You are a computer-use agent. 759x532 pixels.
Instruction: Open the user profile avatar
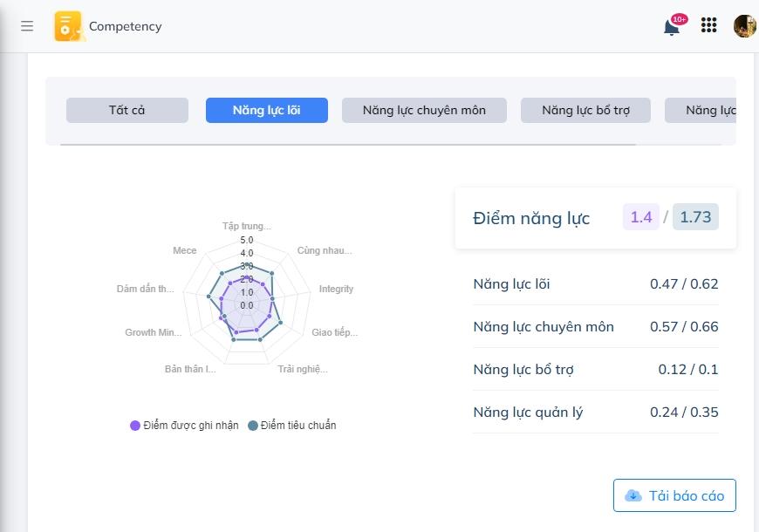pyautogui.click(x=744, y=26)
